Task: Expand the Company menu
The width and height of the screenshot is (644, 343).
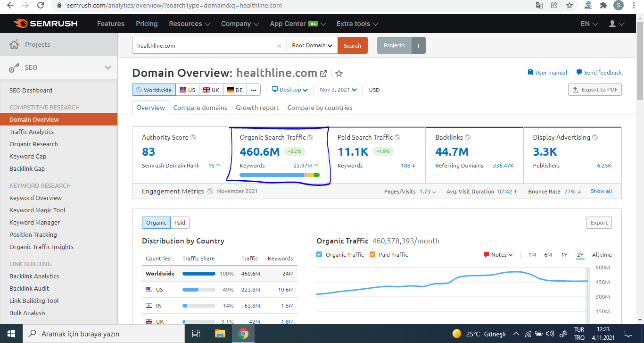Action: tap(240, 24)
